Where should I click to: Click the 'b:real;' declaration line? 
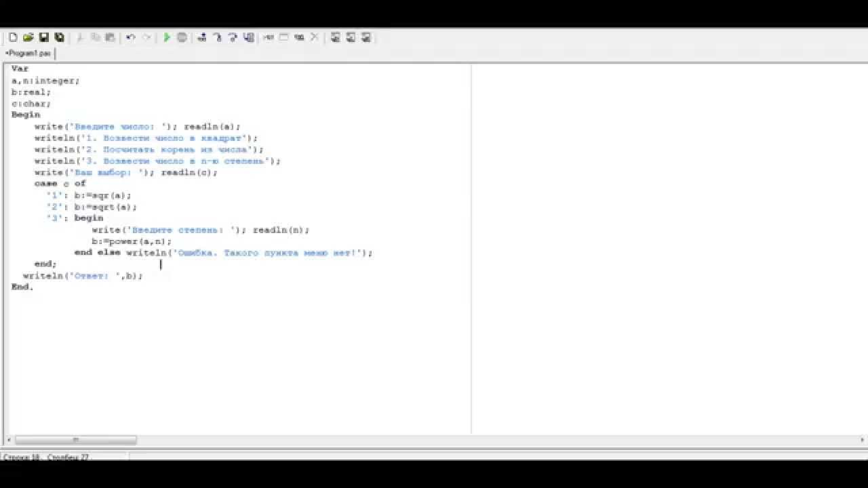click(31, 92)
